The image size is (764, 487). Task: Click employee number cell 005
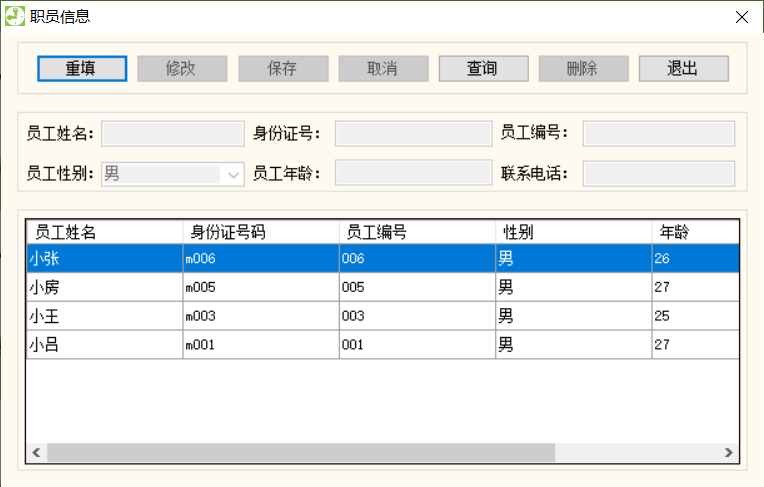pos(417,287)
